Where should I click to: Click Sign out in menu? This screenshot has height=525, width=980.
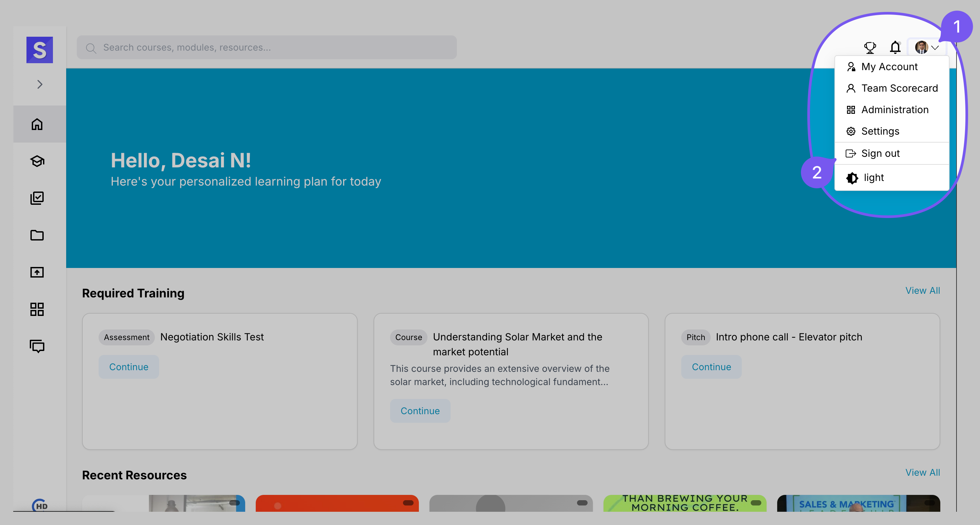click(880, 153)
